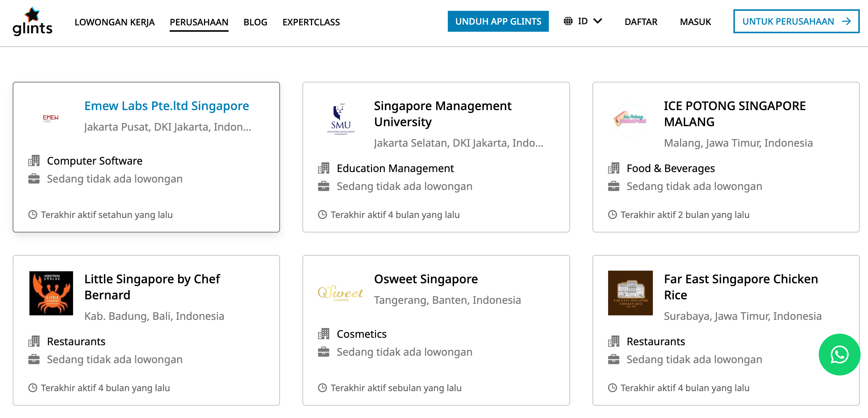The image size is (868, 418).
Task: Click 'Terakhir aktif sebulan yang lalu' text
Action: [396, 388]
